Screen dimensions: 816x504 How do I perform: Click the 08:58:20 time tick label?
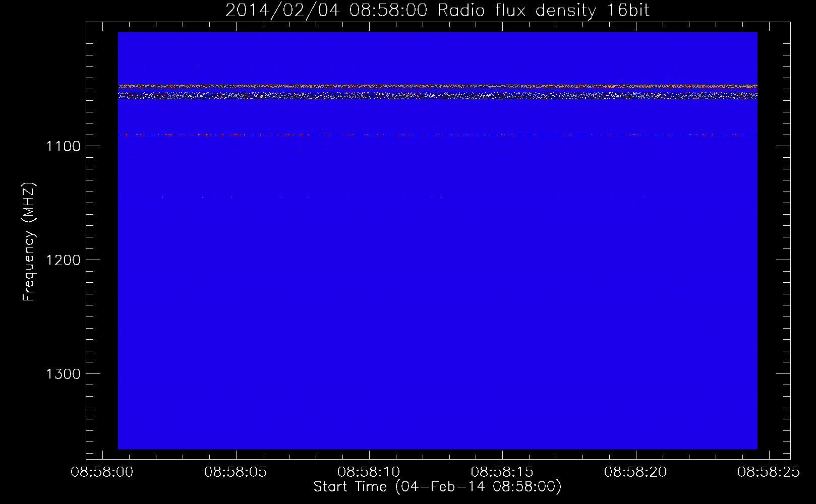tap(635, 472)
